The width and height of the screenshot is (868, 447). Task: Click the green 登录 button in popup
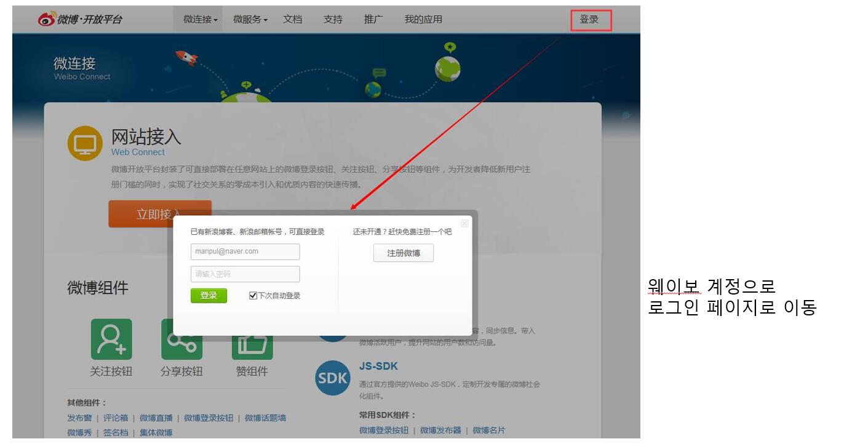click(x=209, y=296)
